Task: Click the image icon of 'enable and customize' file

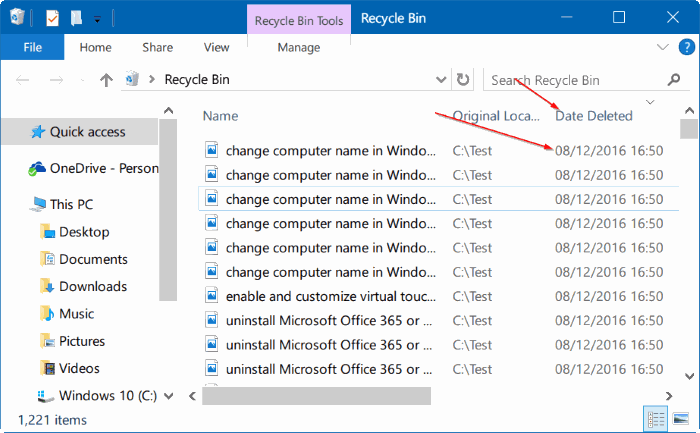Action: (212, 296)
